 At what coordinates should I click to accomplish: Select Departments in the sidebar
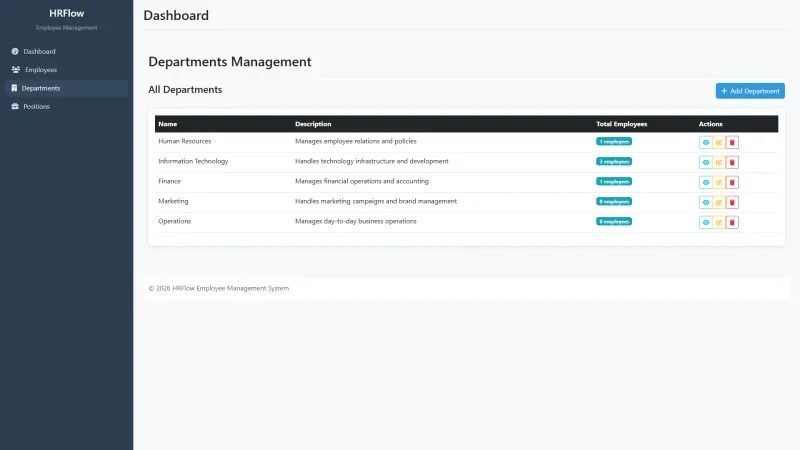click(x=66, y=88)
